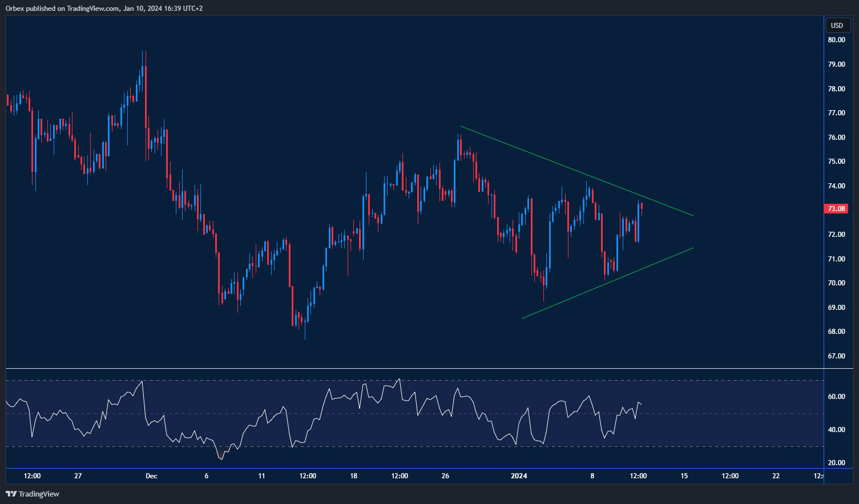
Task: Click the 2024 label on time axis
Action: 519,476
